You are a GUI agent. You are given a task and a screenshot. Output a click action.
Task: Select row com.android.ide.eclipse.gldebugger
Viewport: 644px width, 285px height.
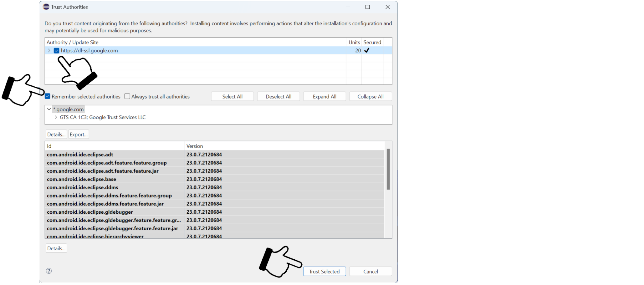click(x=214, y=212)
